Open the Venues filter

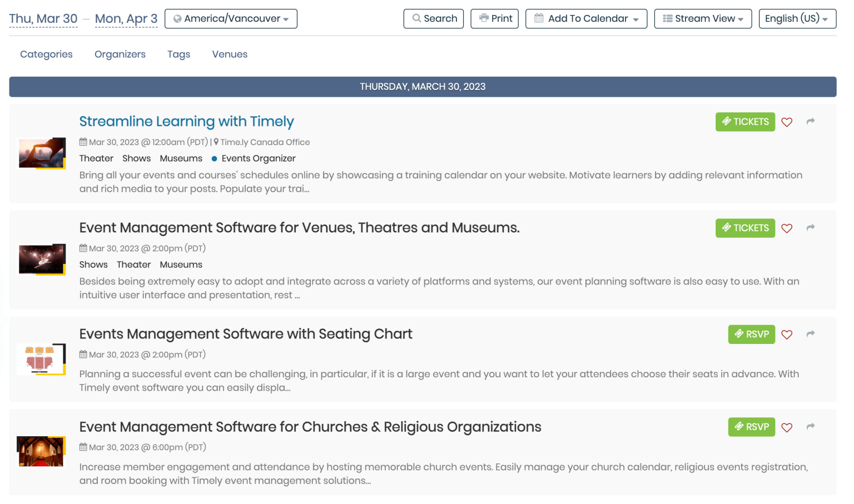click(230, 54)
